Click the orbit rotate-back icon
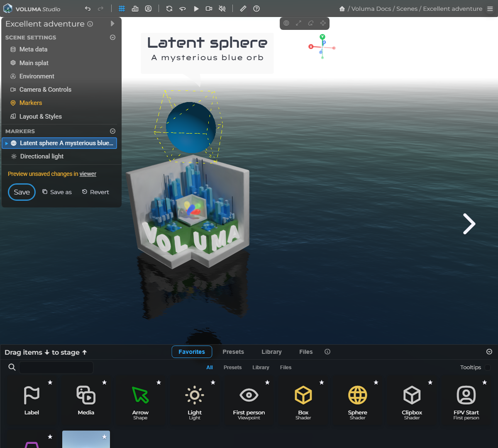498x448 pixels. click(183, 9)
